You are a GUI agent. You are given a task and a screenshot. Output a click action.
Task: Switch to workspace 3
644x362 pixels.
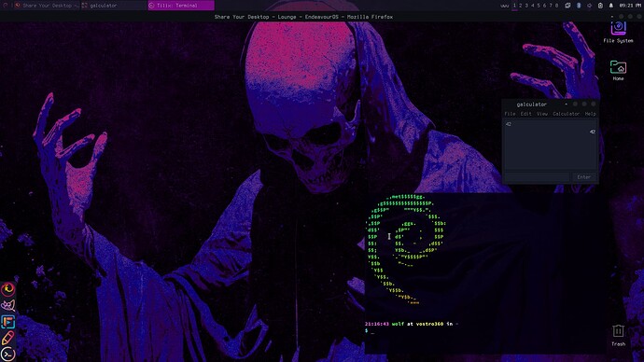526,6
